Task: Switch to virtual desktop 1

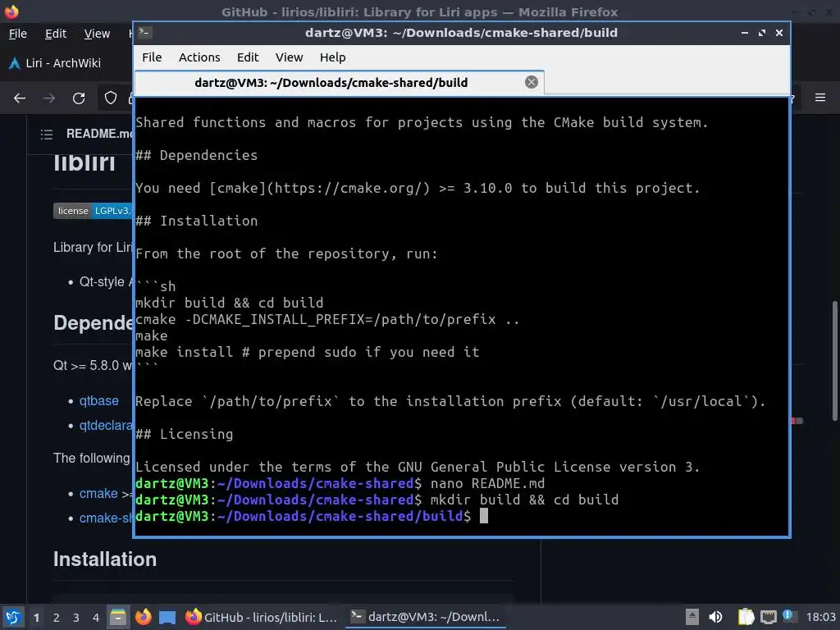Action: tap(36, 618)
